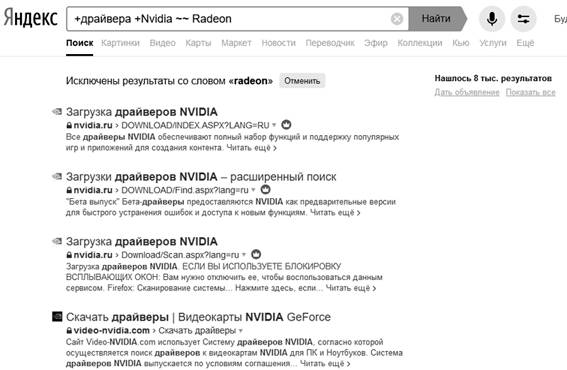The image size is (567, 370).
Task: Click lock icon before first nvidia.ru URL
Action: pos(69,125)
